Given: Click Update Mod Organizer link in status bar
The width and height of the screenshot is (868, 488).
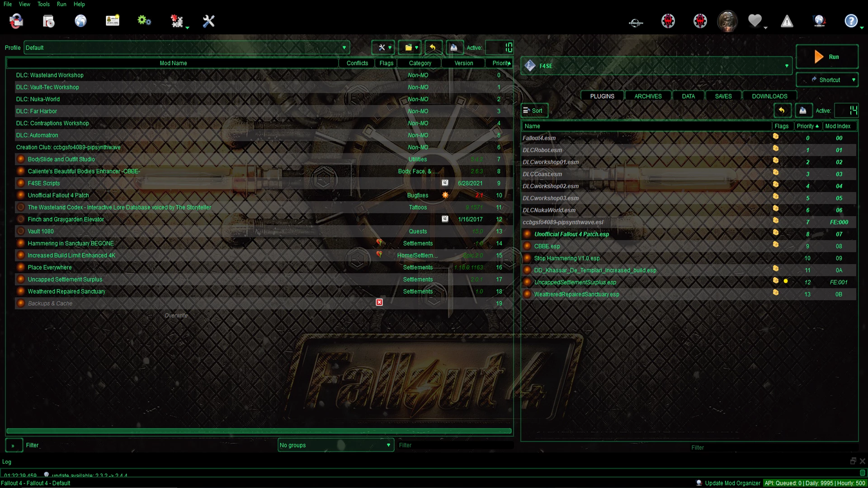Looking at the screenshot, I should pyautogui.click(x=732, y=483).
